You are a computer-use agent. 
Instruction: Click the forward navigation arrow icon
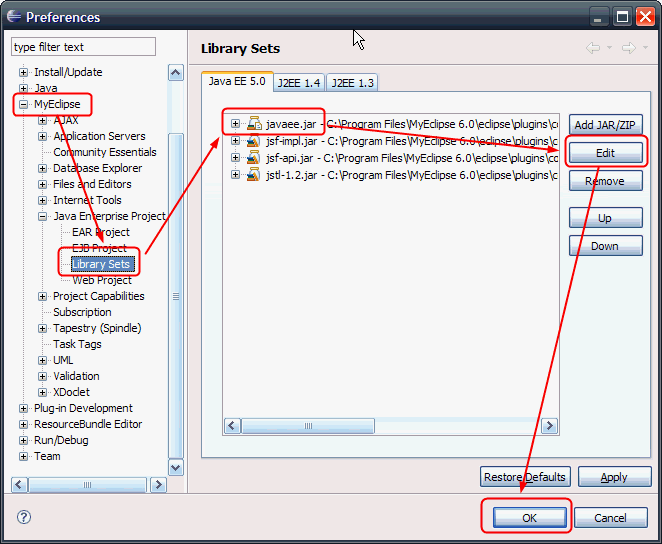629,48
